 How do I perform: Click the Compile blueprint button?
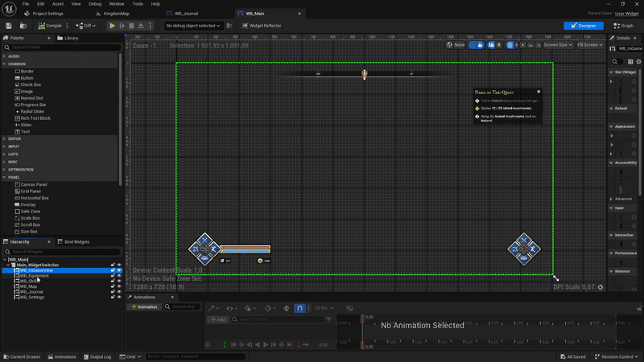(x=49, y=26)
